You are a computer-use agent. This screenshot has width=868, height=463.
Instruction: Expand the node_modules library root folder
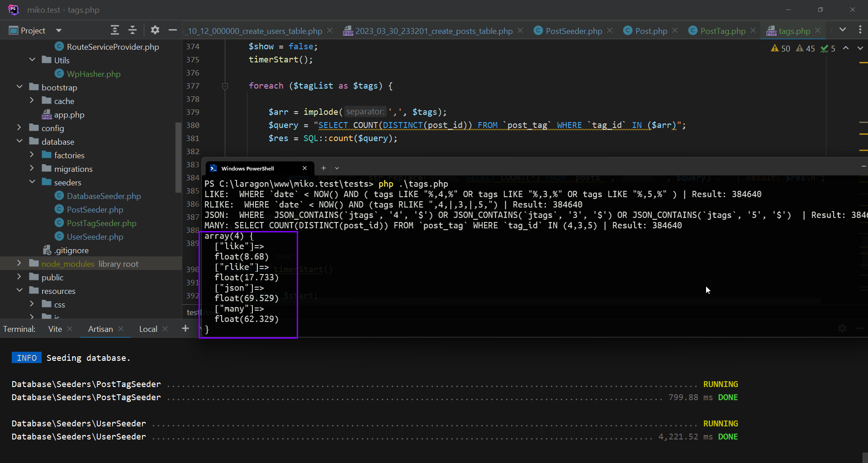click(19, 264)
